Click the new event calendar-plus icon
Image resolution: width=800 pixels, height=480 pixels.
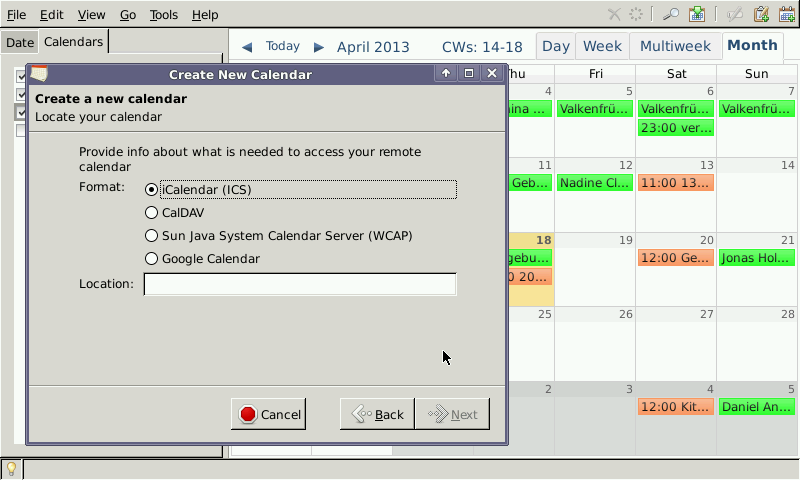coord(786,14)
